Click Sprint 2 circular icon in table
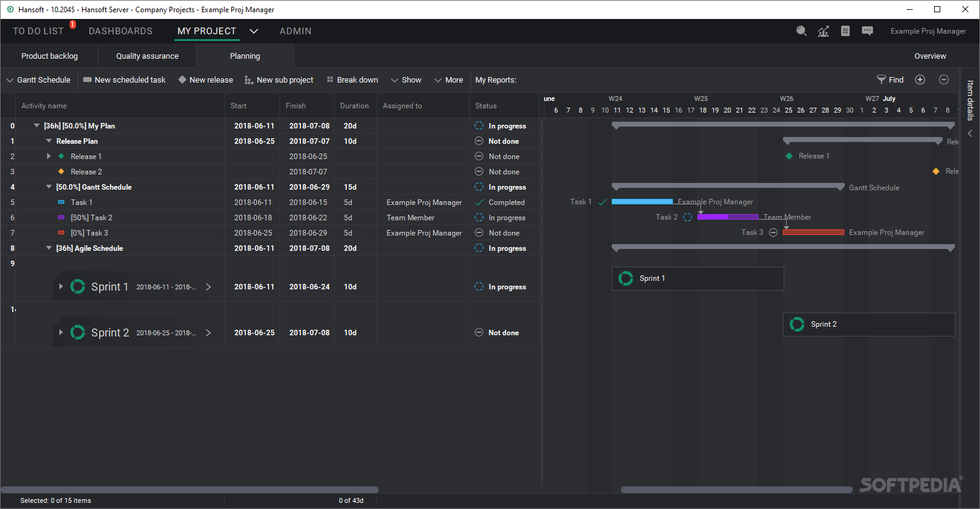The height and width of the screenshot is (509, 980). pos(78,332)
